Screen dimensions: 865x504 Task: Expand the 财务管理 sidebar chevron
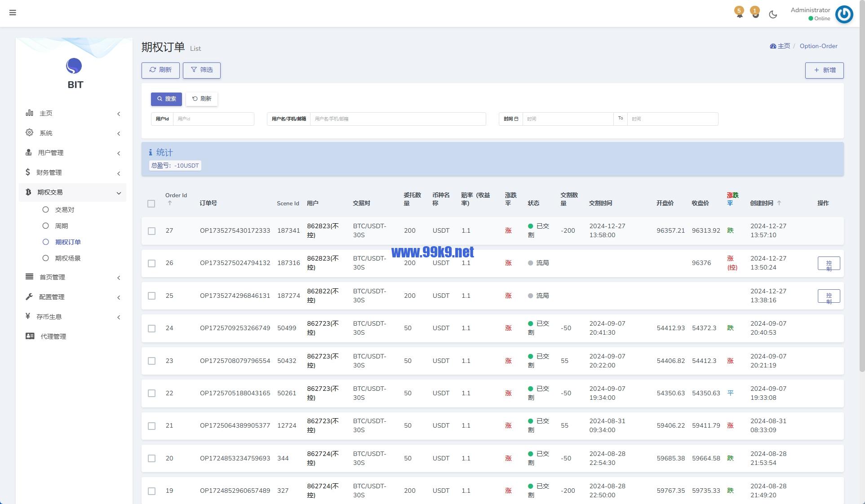coord(119,173)
